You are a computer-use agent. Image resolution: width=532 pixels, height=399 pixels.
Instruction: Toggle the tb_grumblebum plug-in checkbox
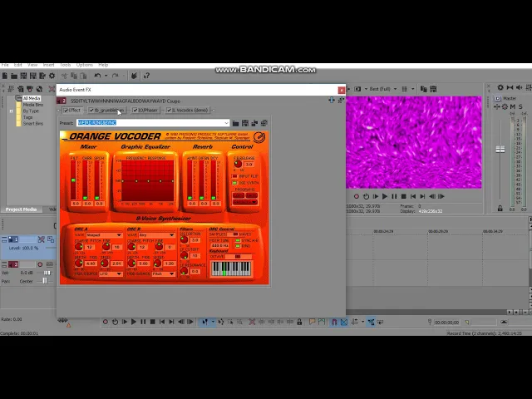point(91,111)
